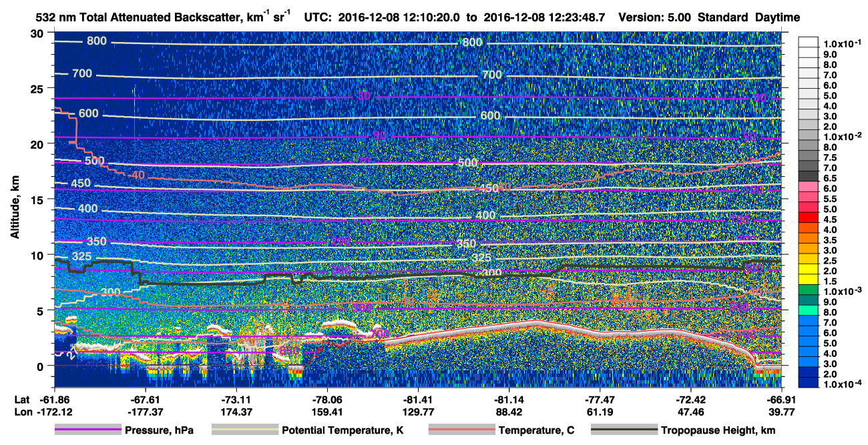The width and height of the screenshot is (868, 445).
Task: Click the colorbar label 1.5
Action: click(x=830, y=280)
